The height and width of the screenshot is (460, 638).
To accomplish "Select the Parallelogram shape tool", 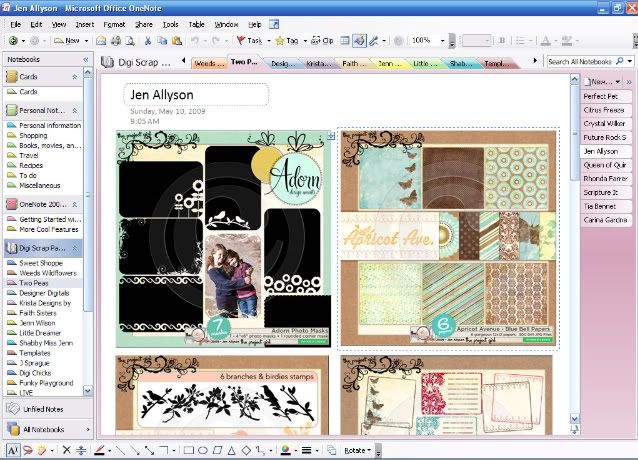I will pyautogui.click(x=217, y=450).
